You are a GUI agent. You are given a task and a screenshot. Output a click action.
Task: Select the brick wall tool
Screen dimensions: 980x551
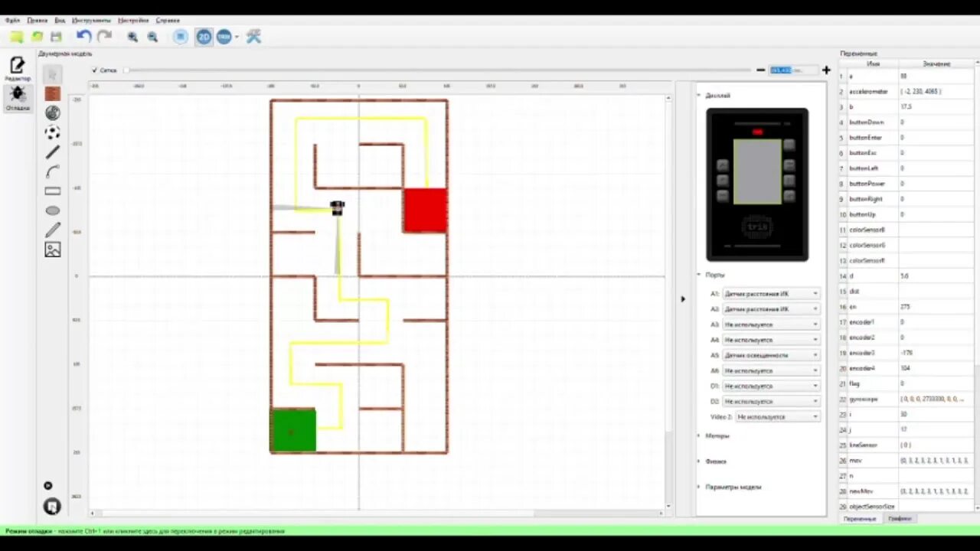[x=52, y=93]
